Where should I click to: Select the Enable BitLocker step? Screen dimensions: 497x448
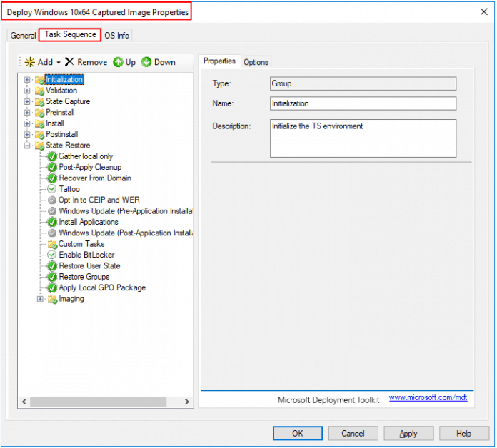86,255
